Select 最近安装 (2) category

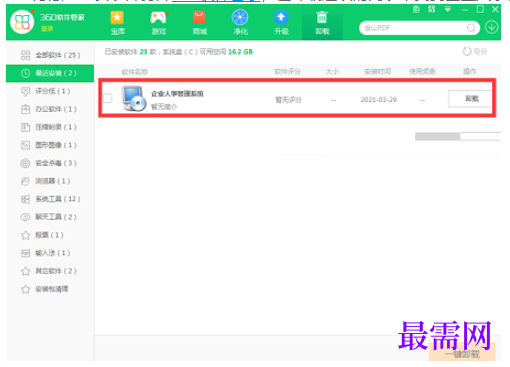click(50, 73)
